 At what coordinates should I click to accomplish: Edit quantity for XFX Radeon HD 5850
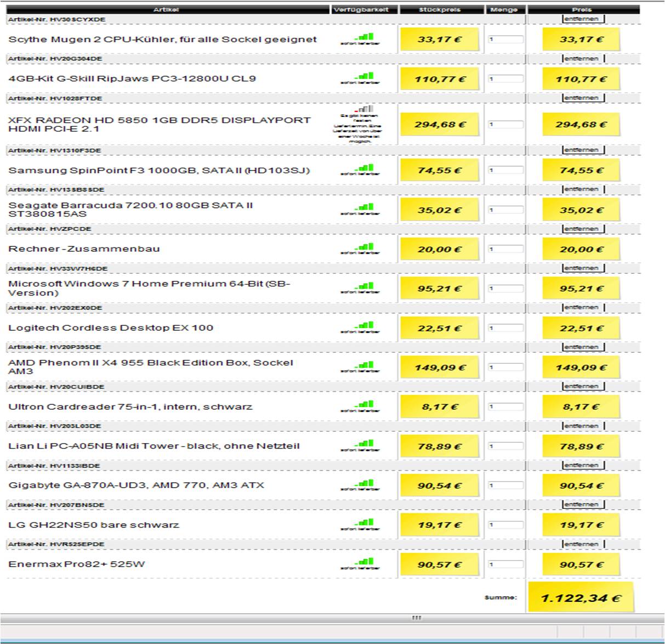[x=505, y=125]
